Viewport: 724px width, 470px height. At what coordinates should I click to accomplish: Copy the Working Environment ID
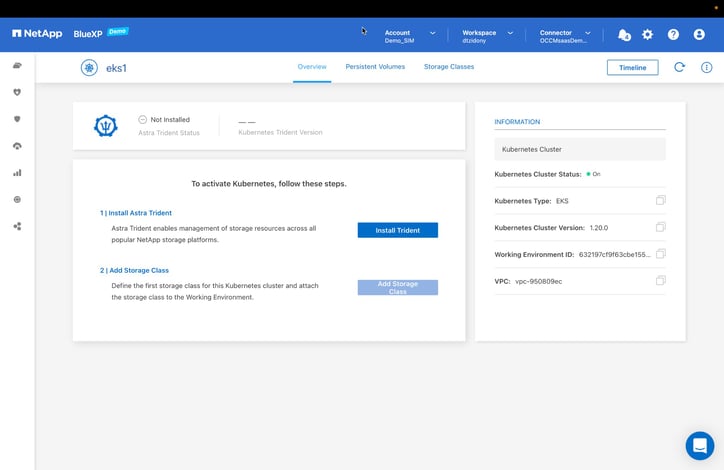(x=660, y=254)
